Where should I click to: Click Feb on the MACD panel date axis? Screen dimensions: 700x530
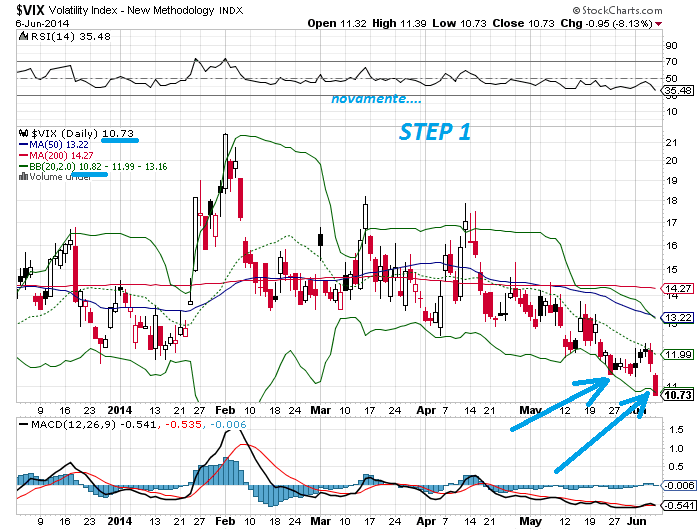click(225, 521)
